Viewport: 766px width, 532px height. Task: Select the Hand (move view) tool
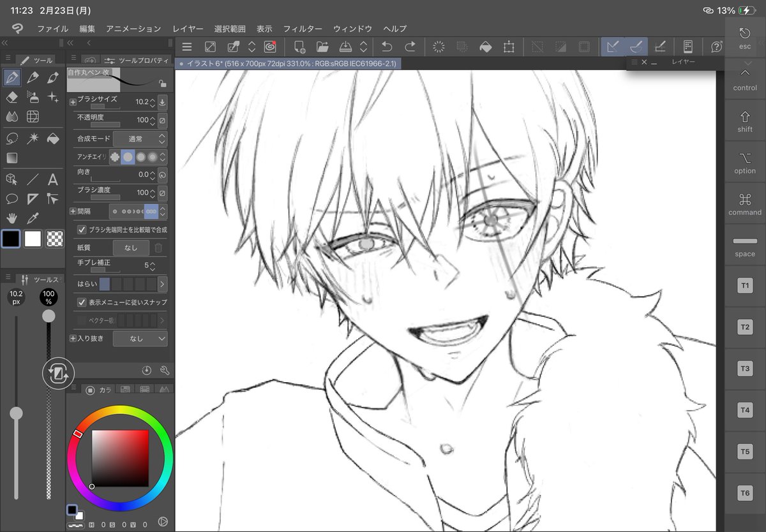pos(11,218)
